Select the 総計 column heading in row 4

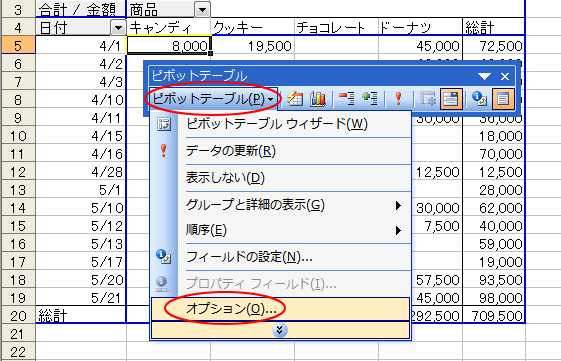tap(494, 27)
